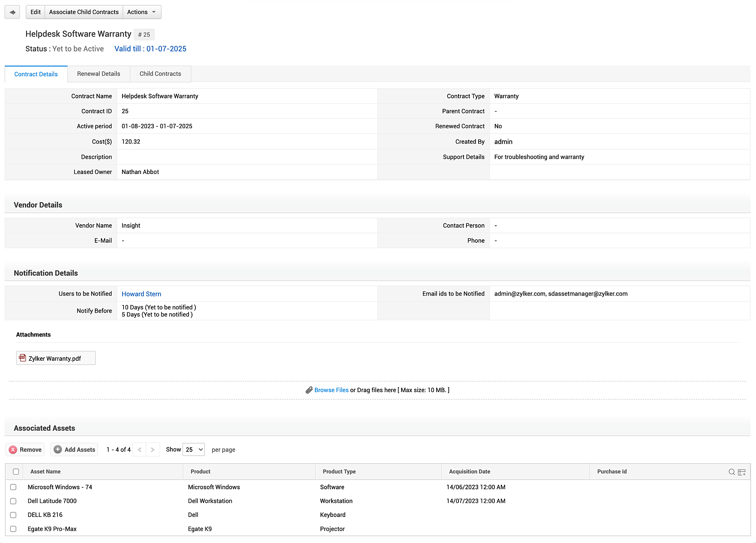This screenshot has height=543, width=756.
Task: Click the paperclip attachment icon
Action: [x=309, y=390]
